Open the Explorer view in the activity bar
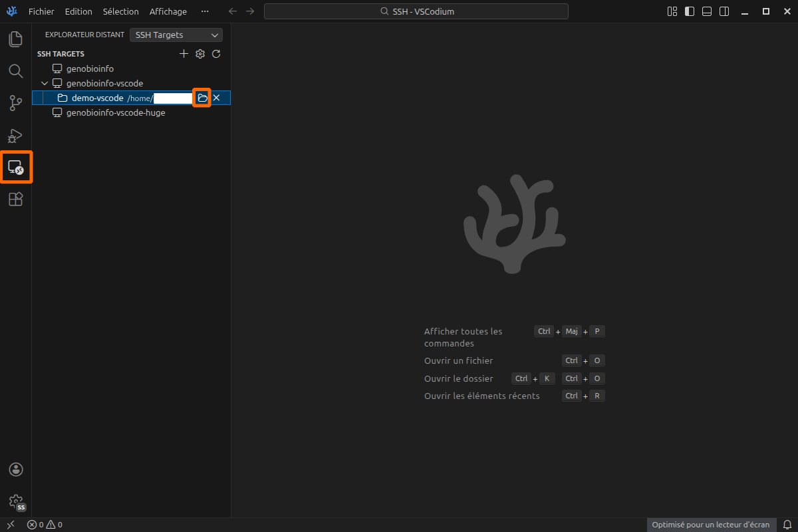The width and height of the screenshot is (798, 532). (x=16, y=39)
